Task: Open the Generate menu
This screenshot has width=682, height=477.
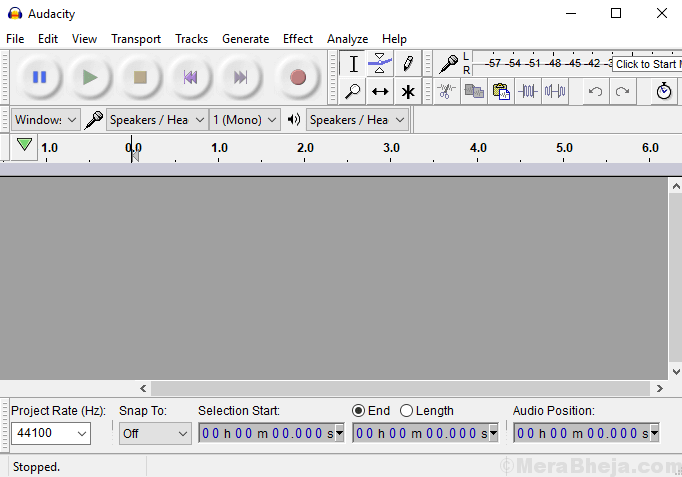Action: [x=245, y=39]
